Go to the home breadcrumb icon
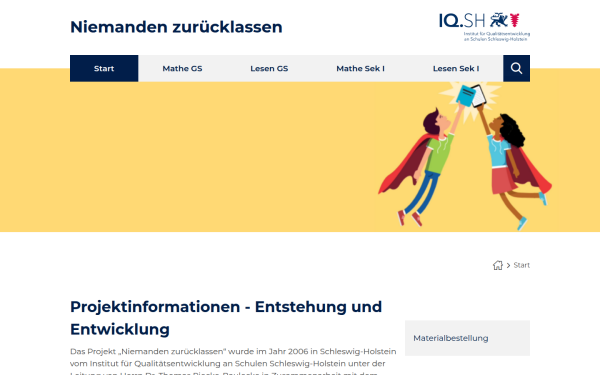The height and width of the screenshot is (375, 600). [497, 265]
